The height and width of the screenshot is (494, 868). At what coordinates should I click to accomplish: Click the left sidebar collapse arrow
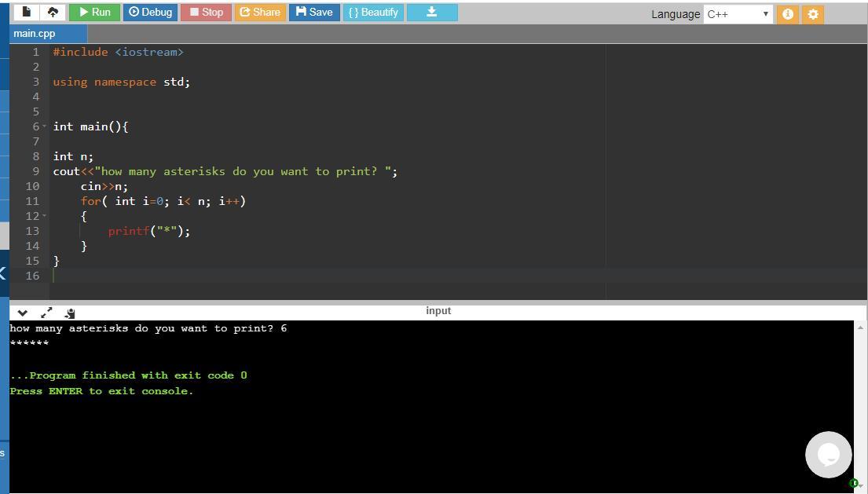pos(3,273)
